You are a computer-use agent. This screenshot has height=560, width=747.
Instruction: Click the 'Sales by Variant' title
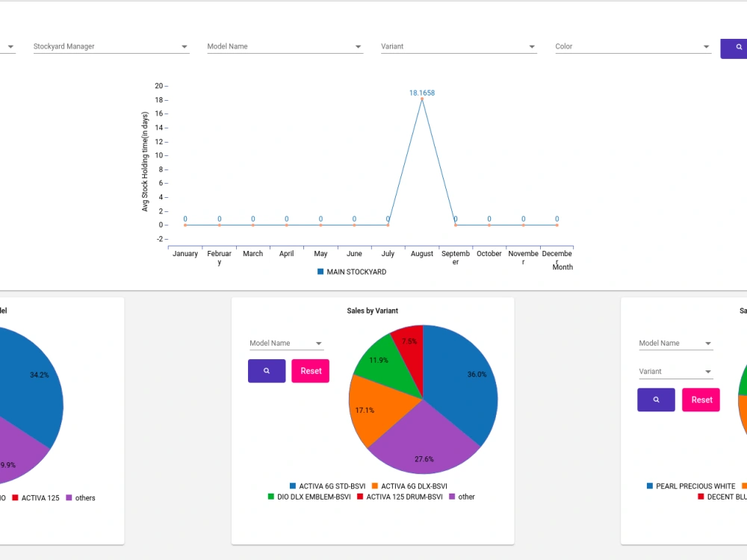[x=373, y=311]
